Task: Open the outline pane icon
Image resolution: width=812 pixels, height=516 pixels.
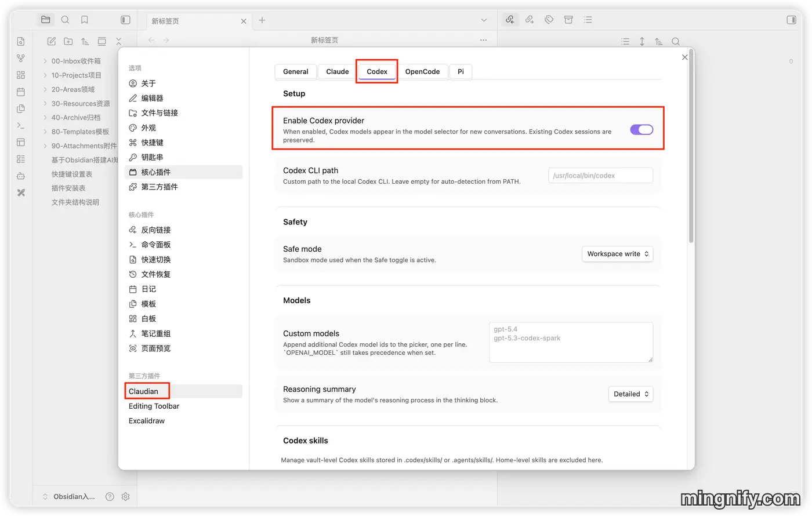Action: tap(588, 20)
